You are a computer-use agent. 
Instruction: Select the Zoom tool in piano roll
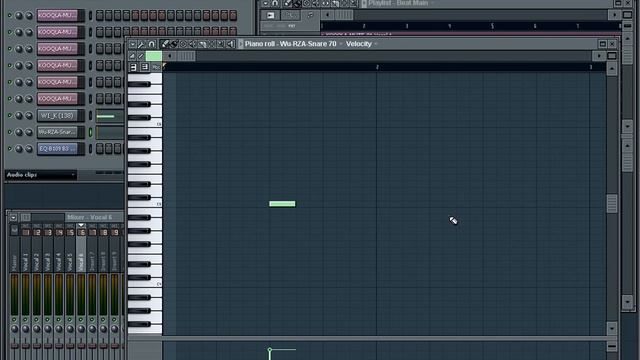(220, 44)
